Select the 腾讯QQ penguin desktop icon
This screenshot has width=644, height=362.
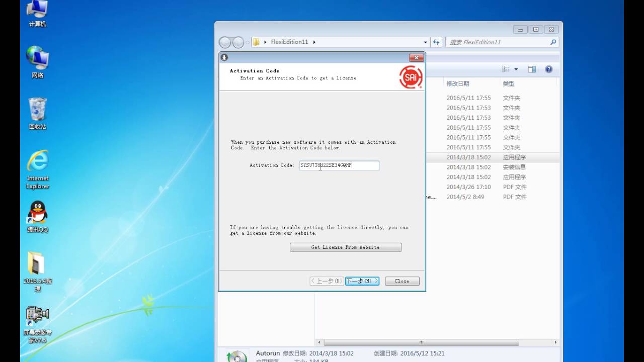(37, 217)
